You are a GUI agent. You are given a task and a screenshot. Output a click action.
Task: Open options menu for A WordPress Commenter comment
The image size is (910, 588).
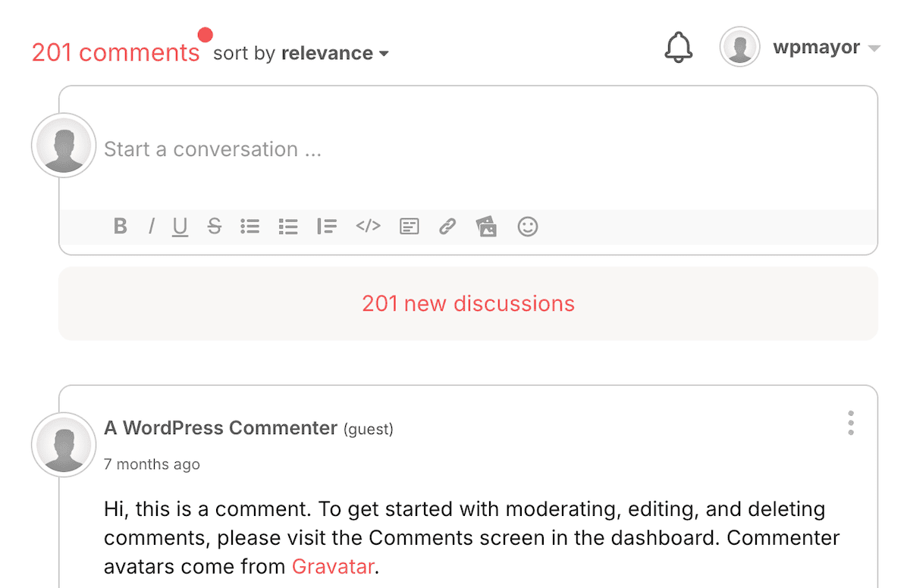[x=851, y=423]
